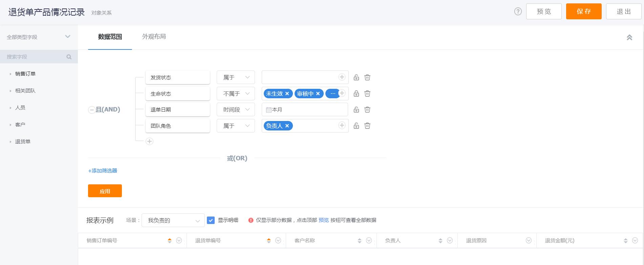The image size is (644, 265).
Task: Switch to the 外观布局 tab
Action: tap(154, 37)
